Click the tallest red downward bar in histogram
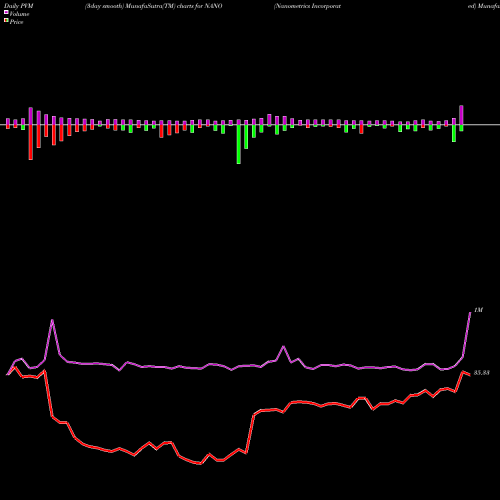This screenshot has width=500, height=500. pyautogui.click(x=31, y=142)
